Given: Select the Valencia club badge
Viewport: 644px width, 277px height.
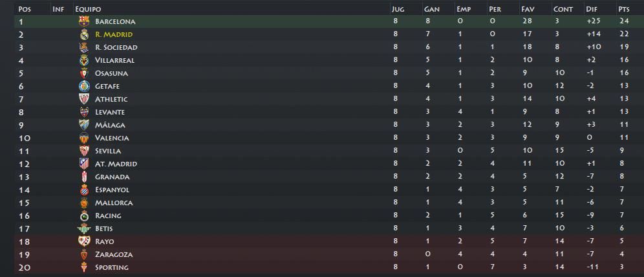Looking at the screenshot, I should (x=84, y=138).
